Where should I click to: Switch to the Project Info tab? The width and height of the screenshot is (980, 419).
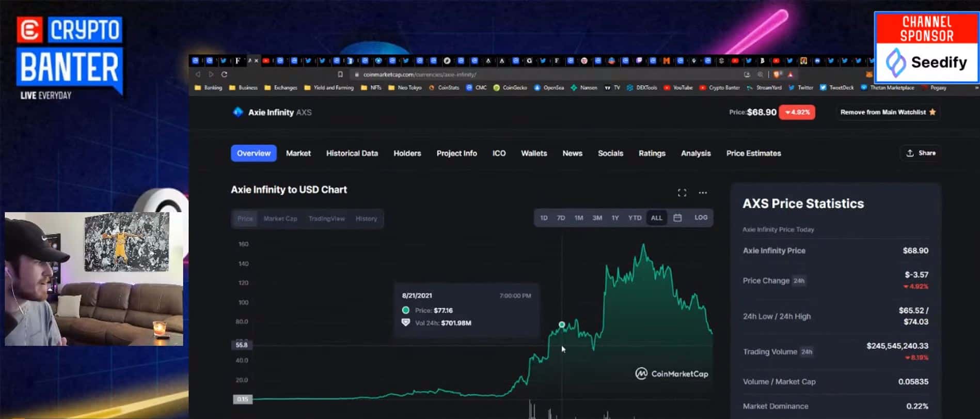(457, 153)
